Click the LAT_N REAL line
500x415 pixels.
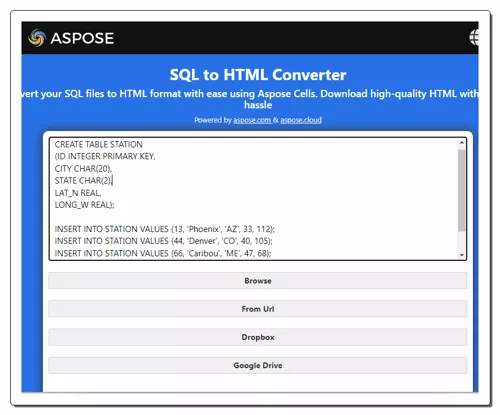78,193
